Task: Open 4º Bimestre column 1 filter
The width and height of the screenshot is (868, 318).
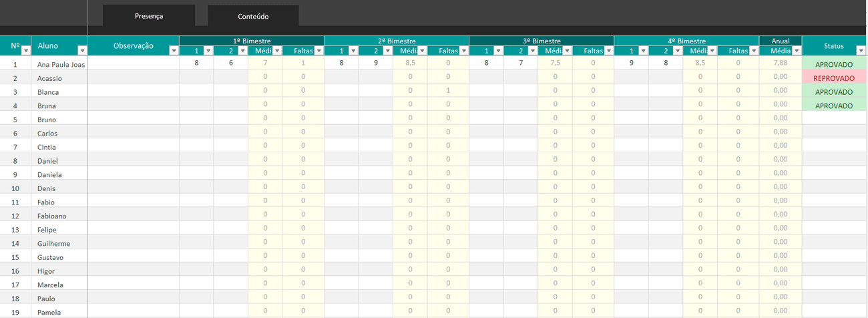Action: 643,51
